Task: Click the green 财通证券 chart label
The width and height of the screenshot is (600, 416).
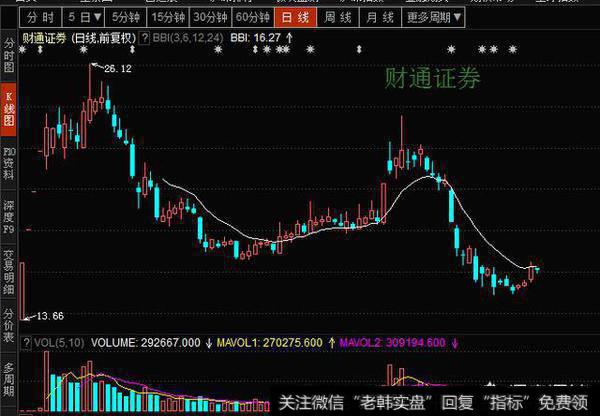Action: click(x=432, y=78)
